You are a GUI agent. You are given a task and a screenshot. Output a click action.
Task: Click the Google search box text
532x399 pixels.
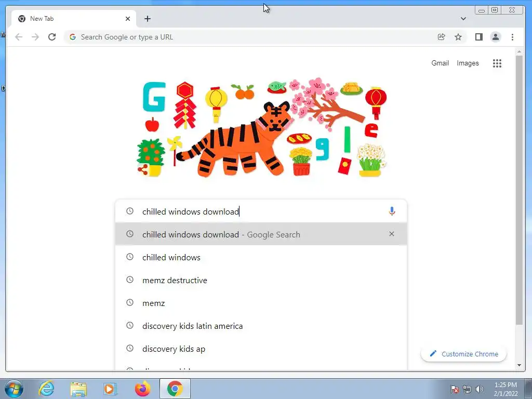pos(191,211)
